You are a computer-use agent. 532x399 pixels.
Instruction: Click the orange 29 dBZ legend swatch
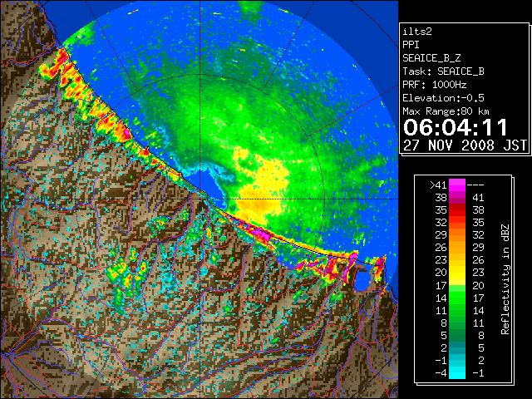[457, 235]
